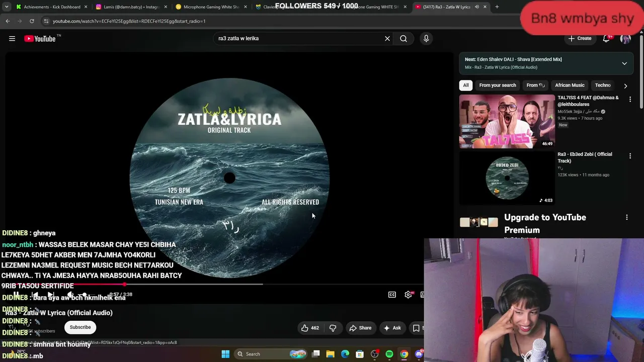Open a new browser tab

click(497, 7)
